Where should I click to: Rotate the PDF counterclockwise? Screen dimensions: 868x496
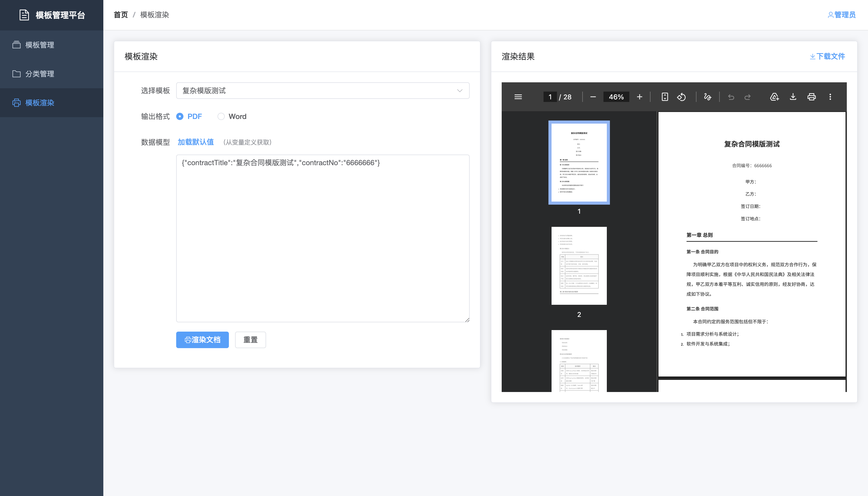pyautogui.click(x=681, y=97)
